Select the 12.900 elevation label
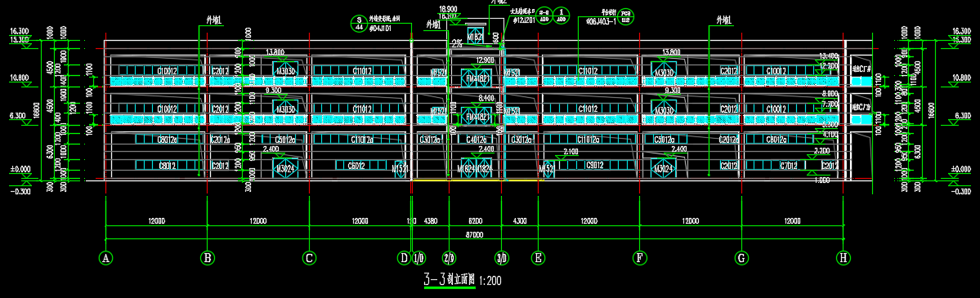Image resolution: width=980 pixels, height=298 pixels. point(485,60)
